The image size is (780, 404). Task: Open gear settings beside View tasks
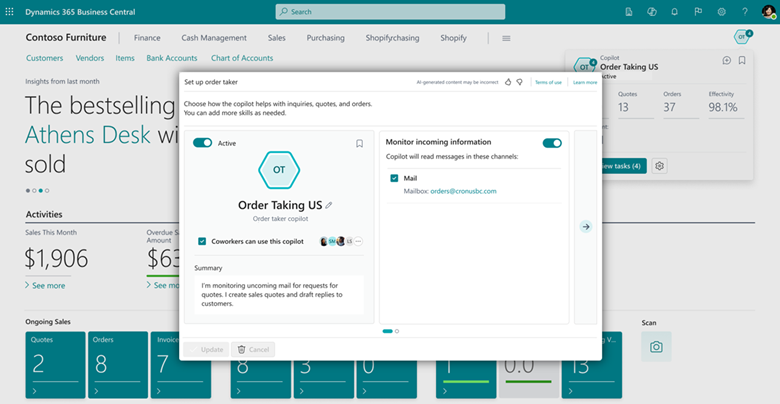point(660,166)
